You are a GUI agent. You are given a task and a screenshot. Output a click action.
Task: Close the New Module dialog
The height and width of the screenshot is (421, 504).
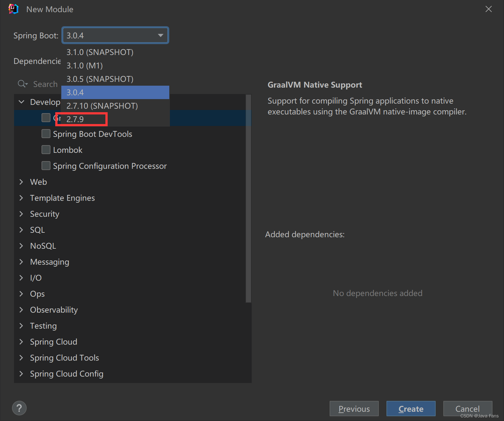pyautogui.click(x=488, y=9)
